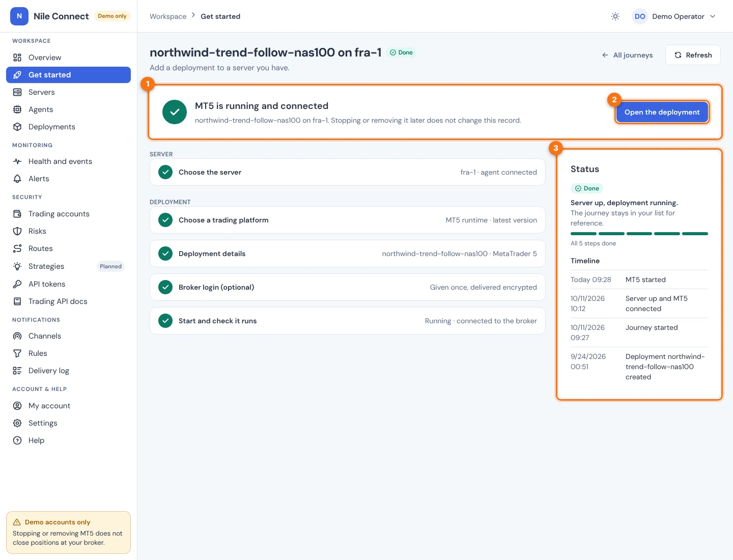
Task: Click the Trading accounts wallet icon
Action: (17, 214)
